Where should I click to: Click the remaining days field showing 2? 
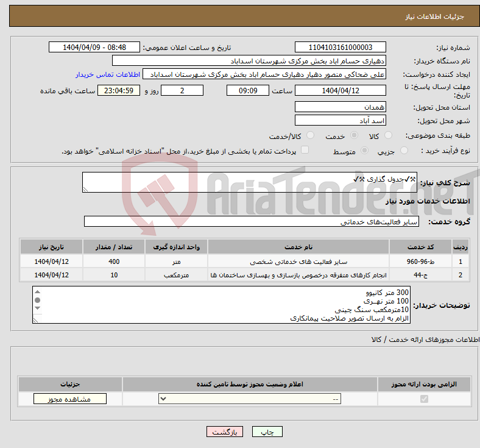click(x=182, y=90)
